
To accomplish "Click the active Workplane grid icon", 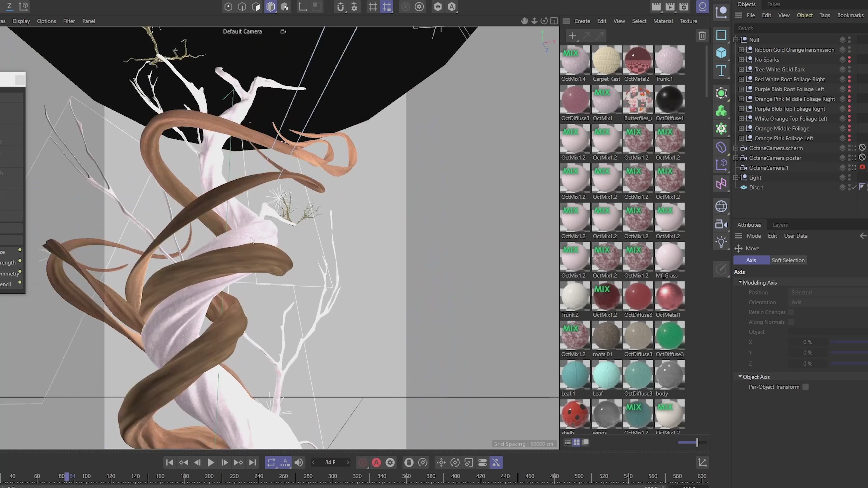I will tap(387, 7).
